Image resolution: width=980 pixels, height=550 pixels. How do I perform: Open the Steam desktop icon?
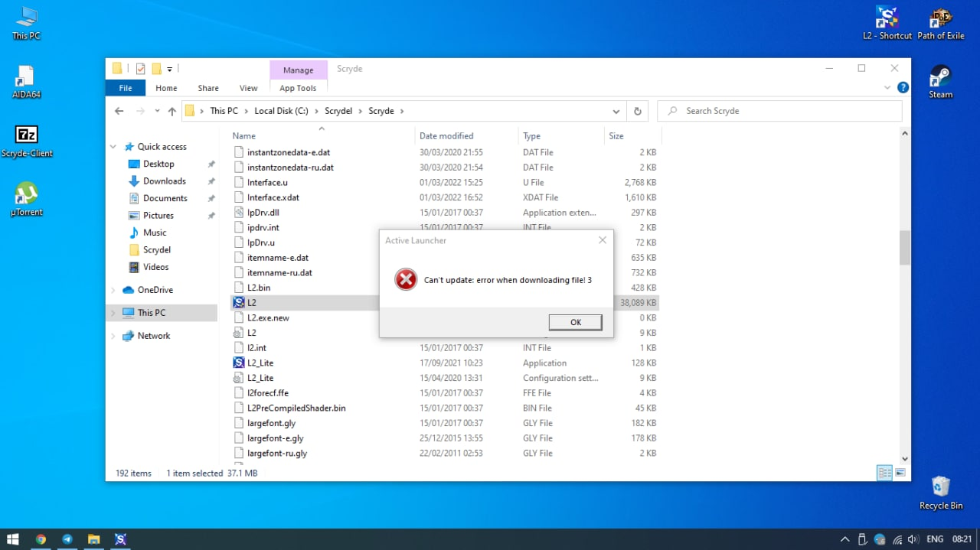coord(940,78)
